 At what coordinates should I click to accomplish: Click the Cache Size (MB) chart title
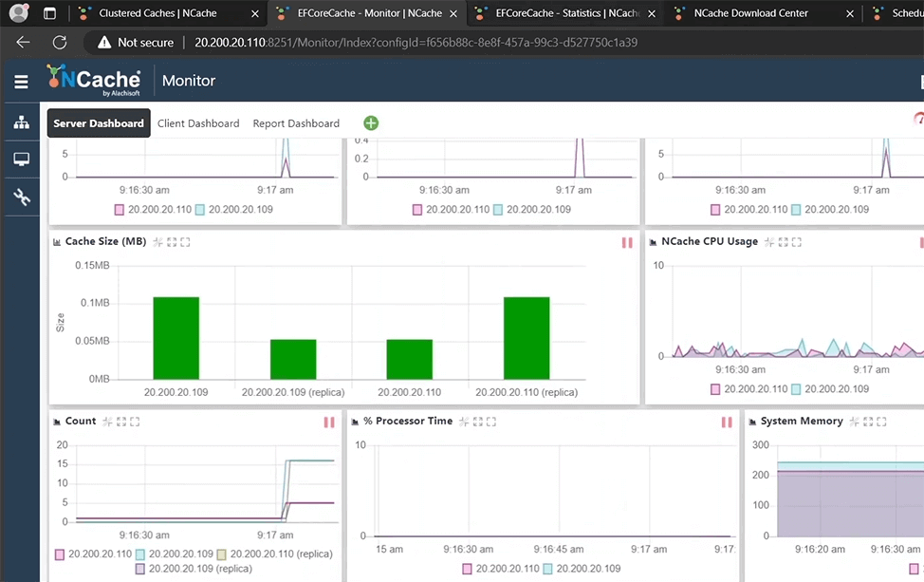click(x=105, y=242)
